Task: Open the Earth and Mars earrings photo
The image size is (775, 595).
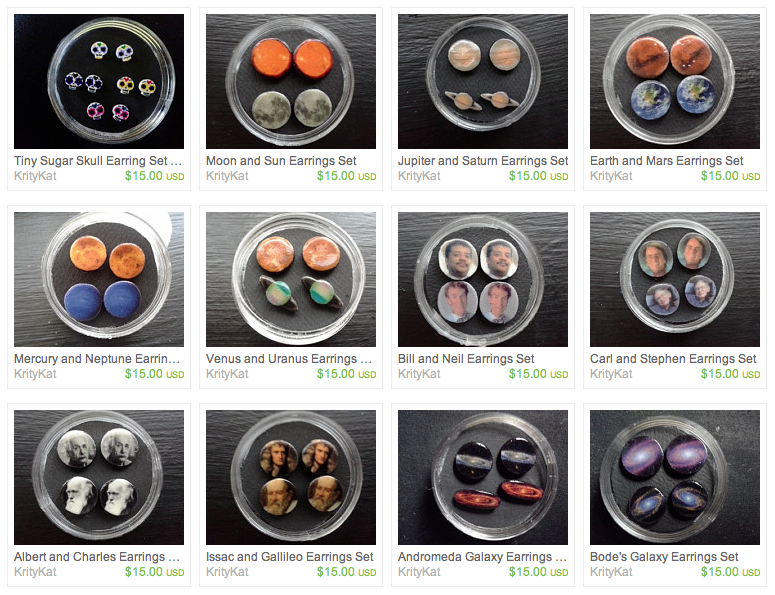Action: coord(675,82)
